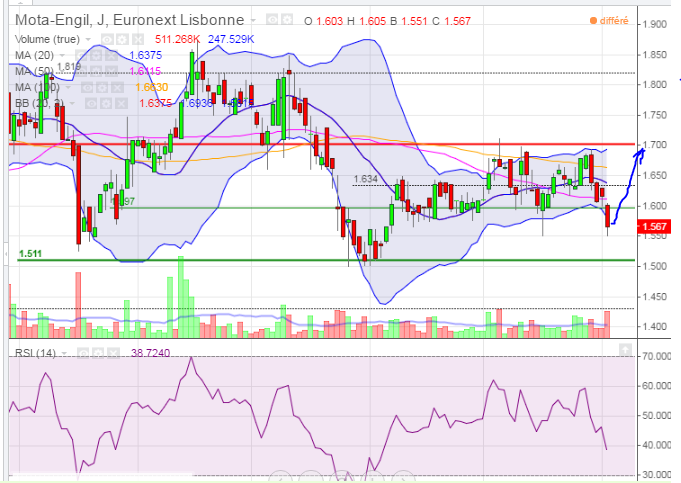Open MA (50) settings gear
The height and width of the screenshot is (483, 681).
point(96,71)
